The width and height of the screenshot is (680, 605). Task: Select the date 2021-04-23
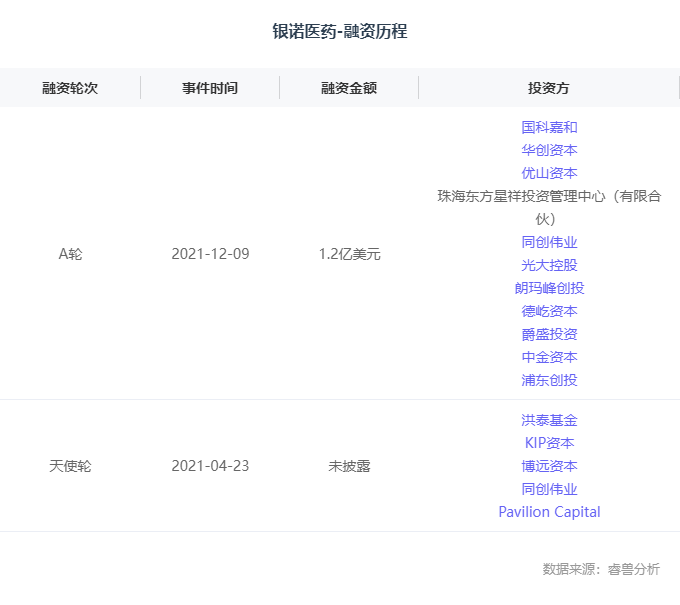210,466
